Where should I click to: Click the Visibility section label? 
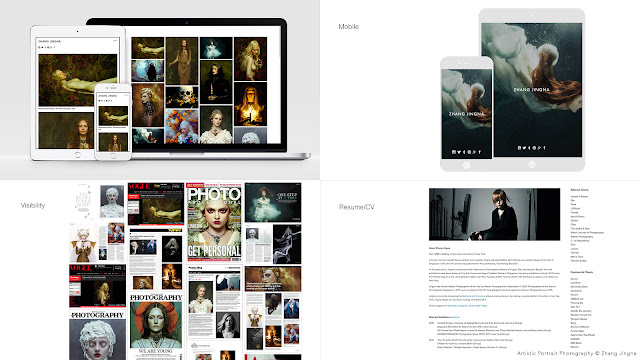coord(33,205)
